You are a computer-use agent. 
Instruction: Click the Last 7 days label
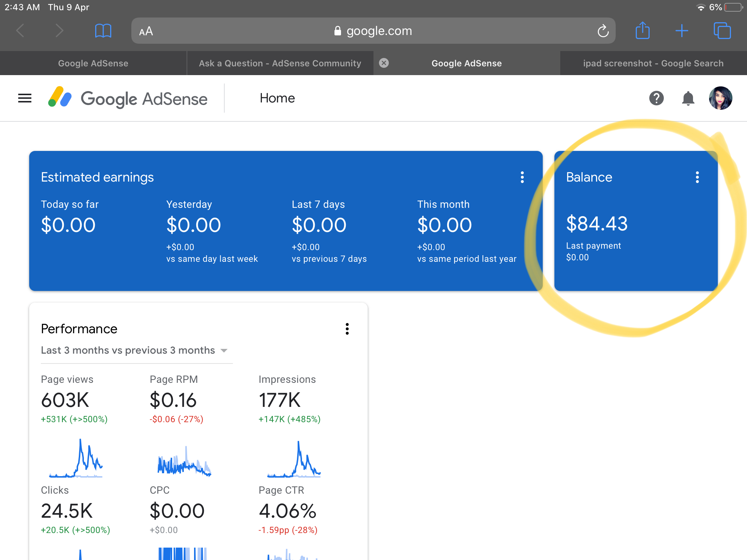(318, 204)
